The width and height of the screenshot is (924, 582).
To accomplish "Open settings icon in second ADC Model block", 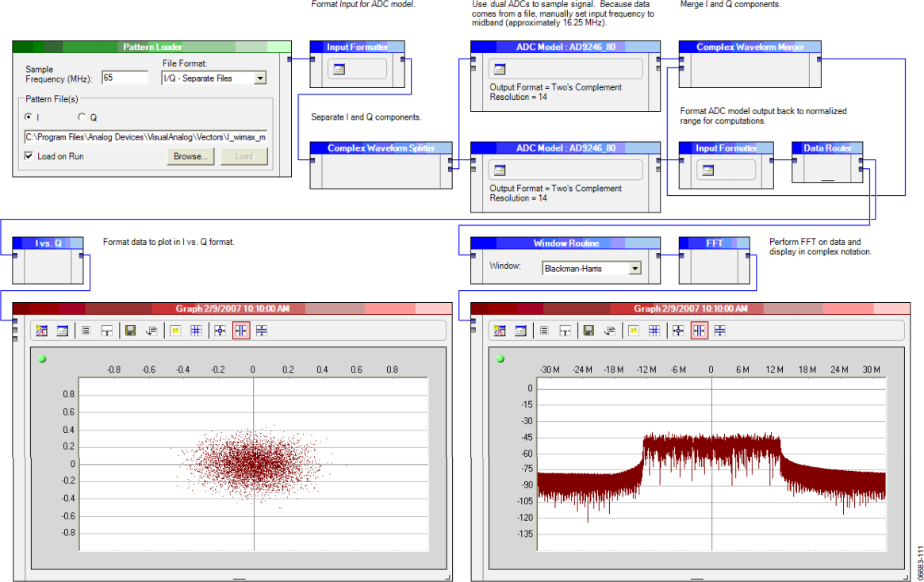I will tap(500, 170).
